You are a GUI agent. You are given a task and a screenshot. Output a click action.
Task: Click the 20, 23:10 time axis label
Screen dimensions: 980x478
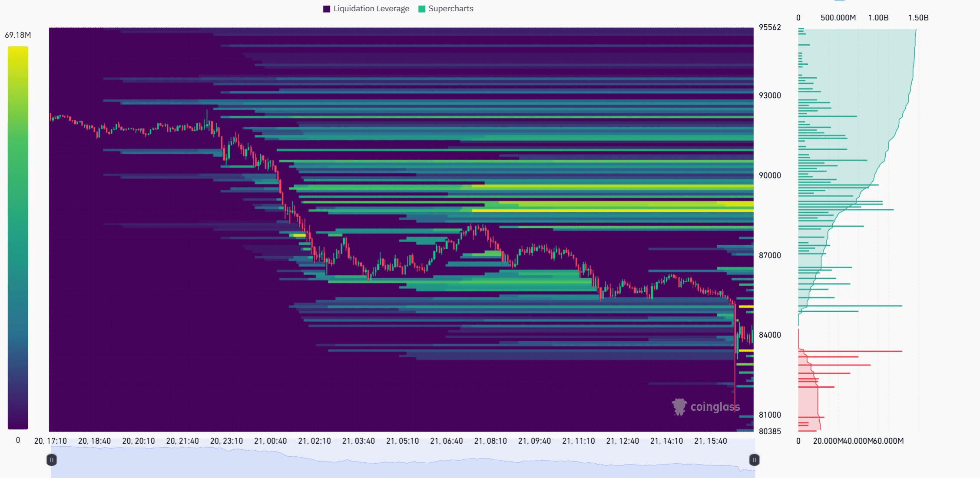226,441
